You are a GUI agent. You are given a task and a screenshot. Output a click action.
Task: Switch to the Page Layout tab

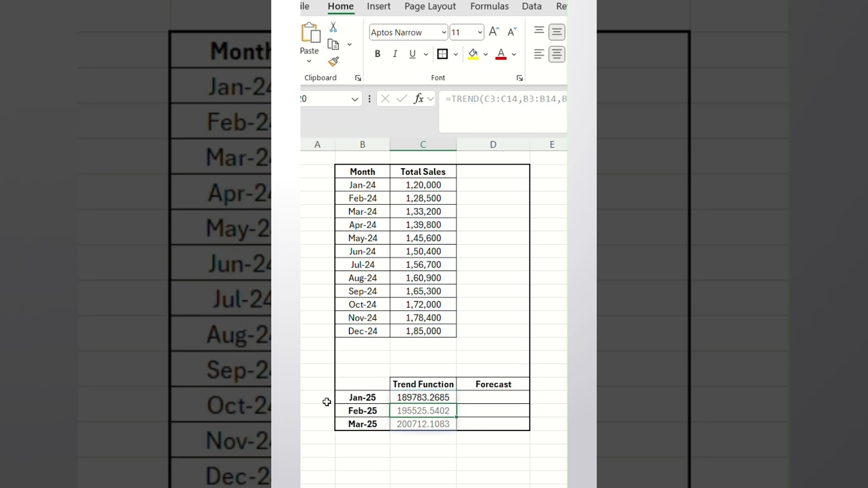click(430, 6)
